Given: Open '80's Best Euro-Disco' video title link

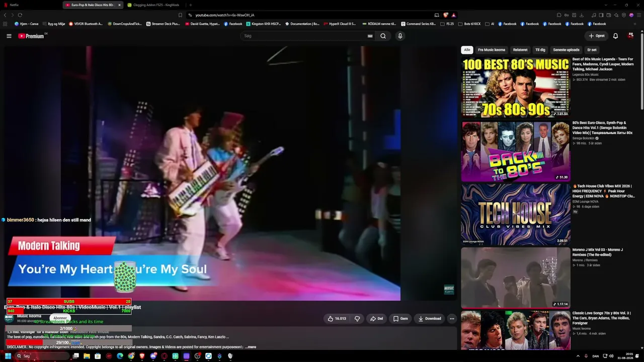Looking at the screenshot, I should [x=602, y=128].
